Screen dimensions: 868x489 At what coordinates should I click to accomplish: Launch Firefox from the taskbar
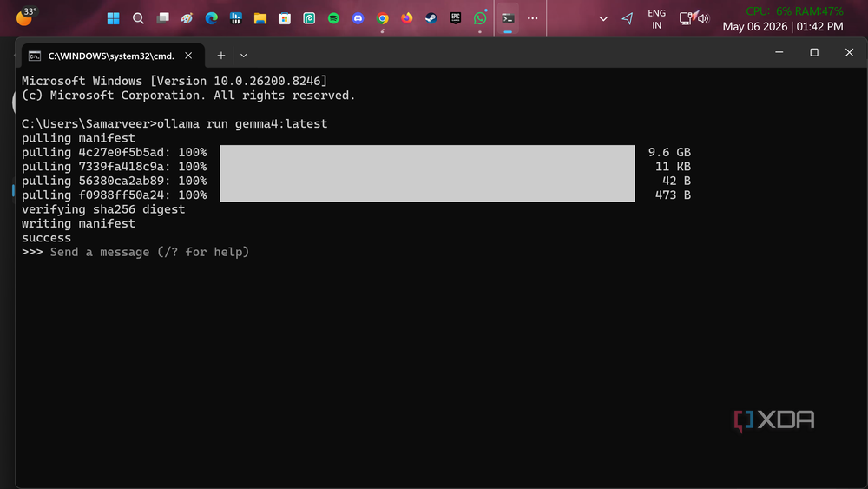(407, 18)
